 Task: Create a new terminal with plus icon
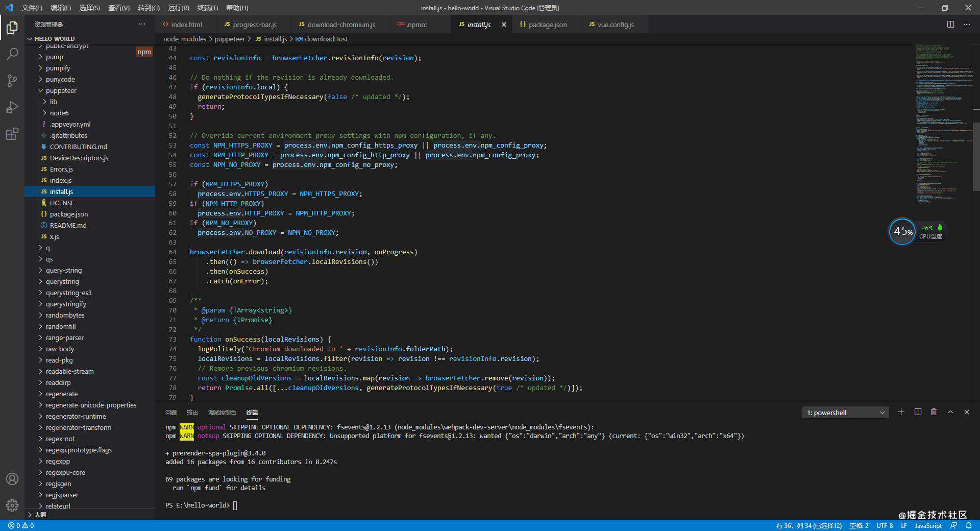click(901, 412)
